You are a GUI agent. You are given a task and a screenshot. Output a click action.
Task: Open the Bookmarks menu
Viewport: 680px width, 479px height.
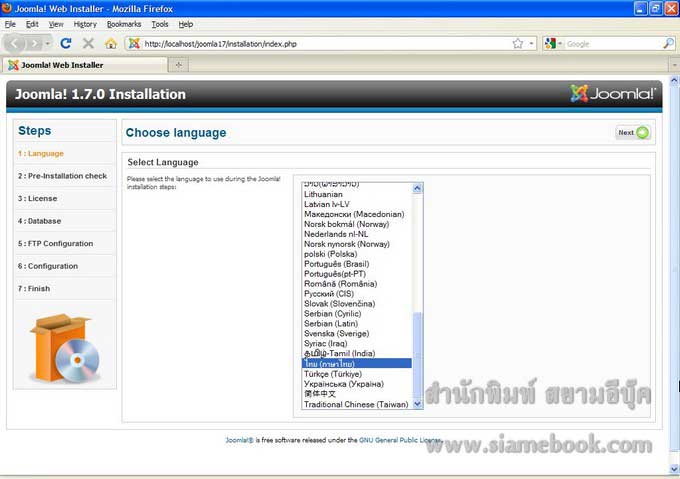[x=124, y=24]
